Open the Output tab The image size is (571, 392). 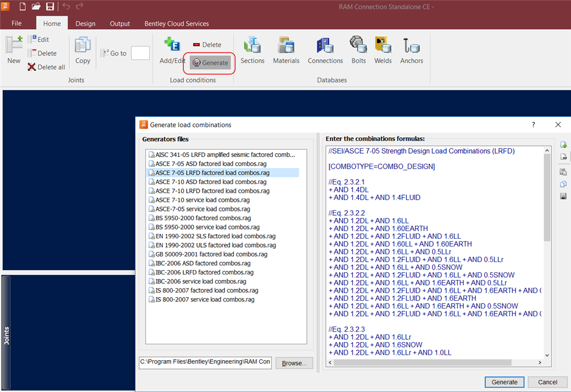coord(120,24)
